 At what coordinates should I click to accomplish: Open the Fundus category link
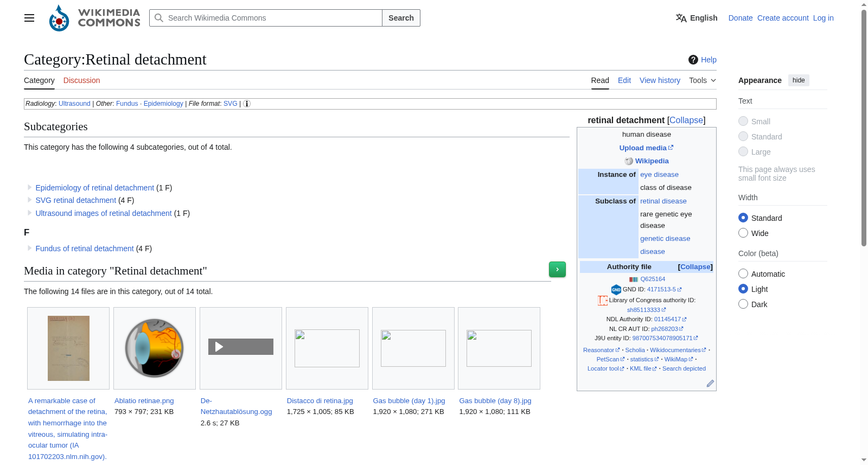pyautogui.click(x=127, y=104)
